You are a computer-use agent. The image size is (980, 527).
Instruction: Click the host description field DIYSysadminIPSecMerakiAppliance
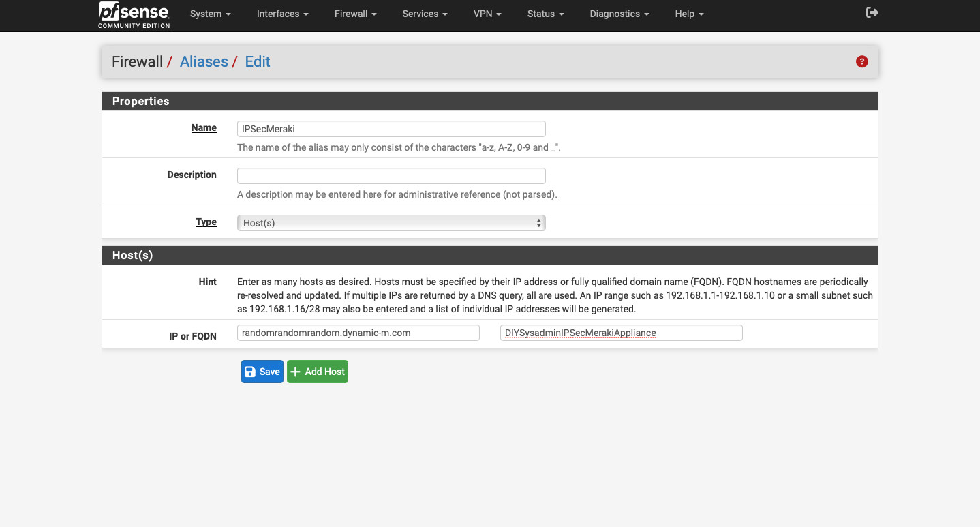[x=621, y=333]
